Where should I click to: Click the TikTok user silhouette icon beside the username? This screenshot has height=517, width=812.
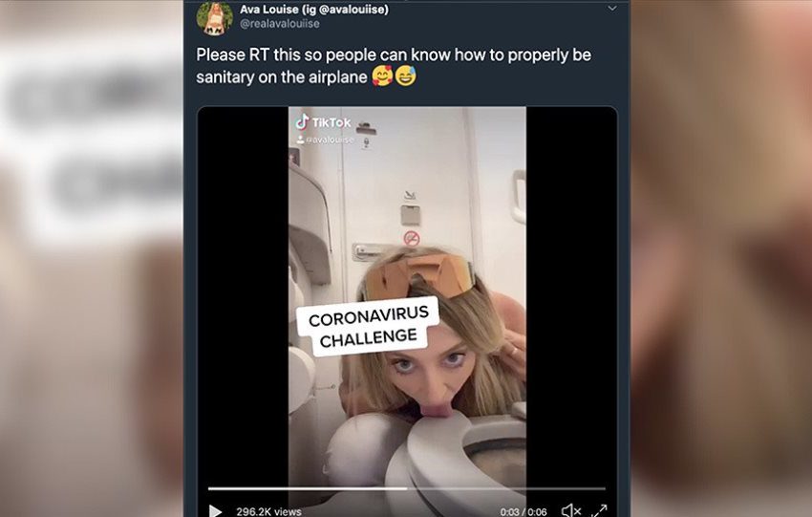[300, 140]
